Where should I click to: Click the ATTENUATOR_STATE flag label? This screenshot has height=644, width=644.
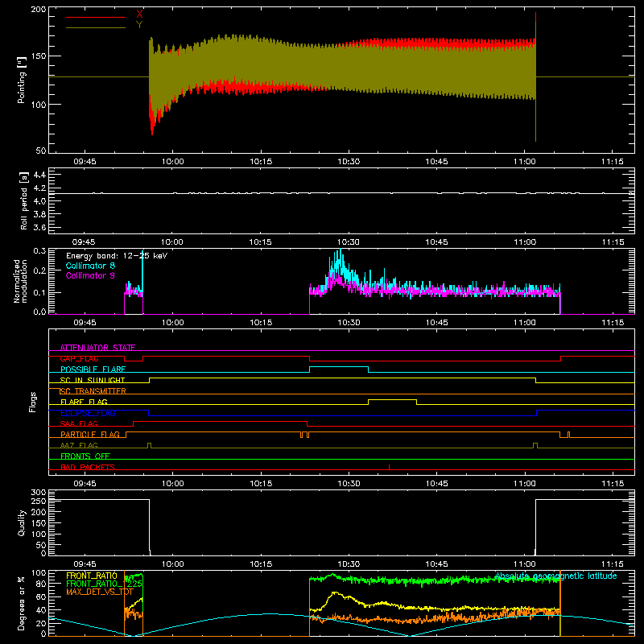pos(97,348)
